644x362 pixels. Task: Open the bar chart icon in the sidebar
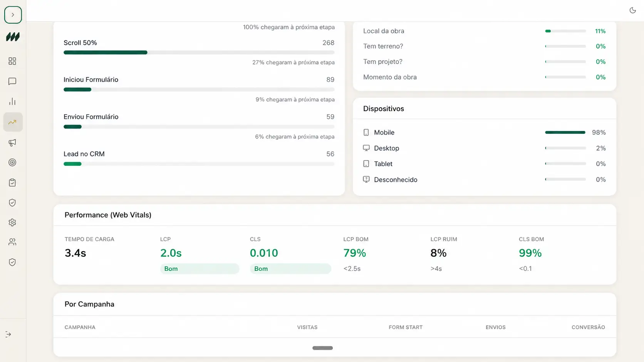(12, 102)
